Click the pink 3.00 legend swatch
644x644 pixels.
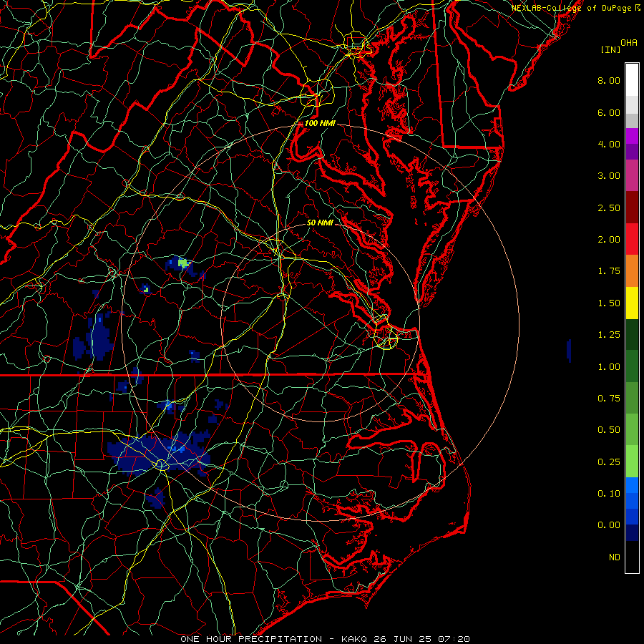tap(632, 175)
